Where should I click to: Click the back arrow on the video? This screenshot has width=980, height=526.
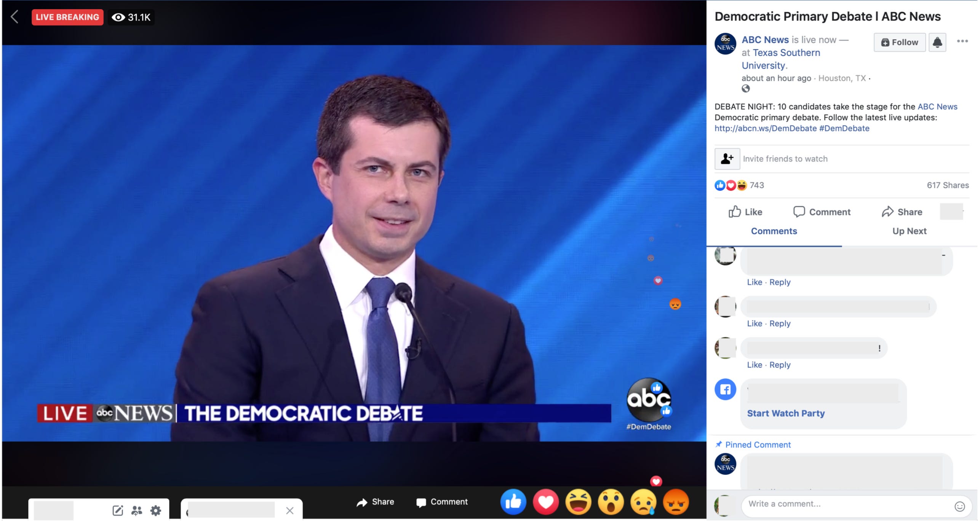tap(14, 17)
